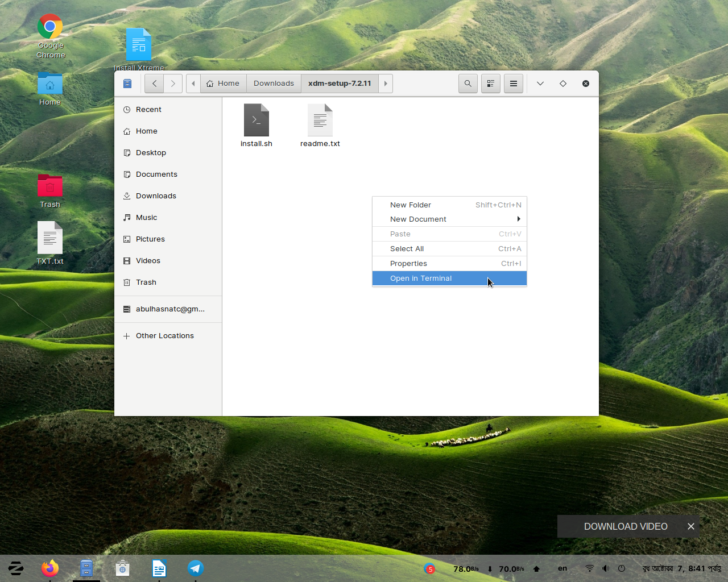Open Documents in the sidebar
728x582 pixels.
(x=156, y=174)
